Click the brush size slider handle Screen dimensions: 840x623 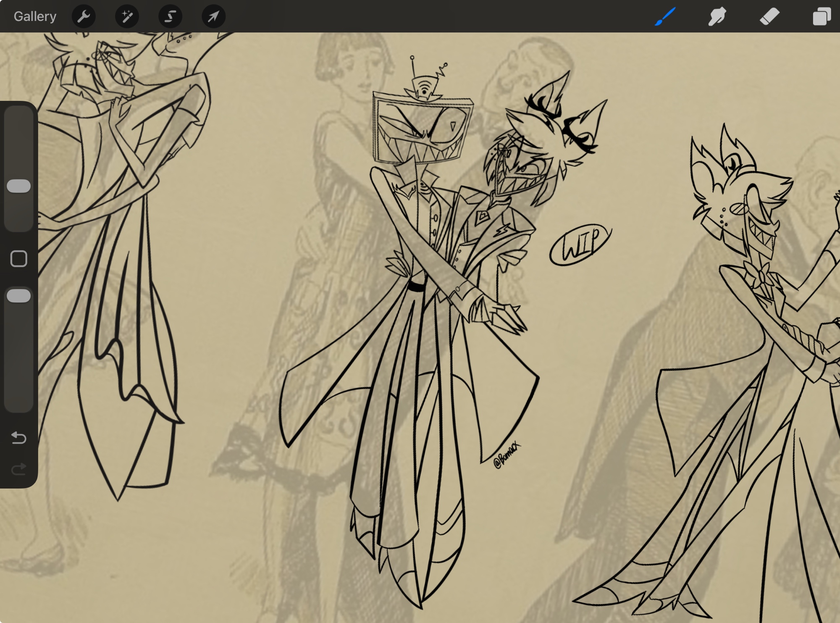coord(19,186)
